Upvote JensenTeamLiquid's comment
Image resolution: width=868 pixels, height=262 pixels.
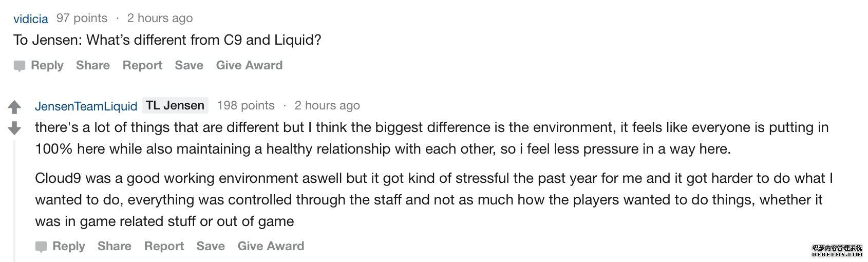click(14, 107)
